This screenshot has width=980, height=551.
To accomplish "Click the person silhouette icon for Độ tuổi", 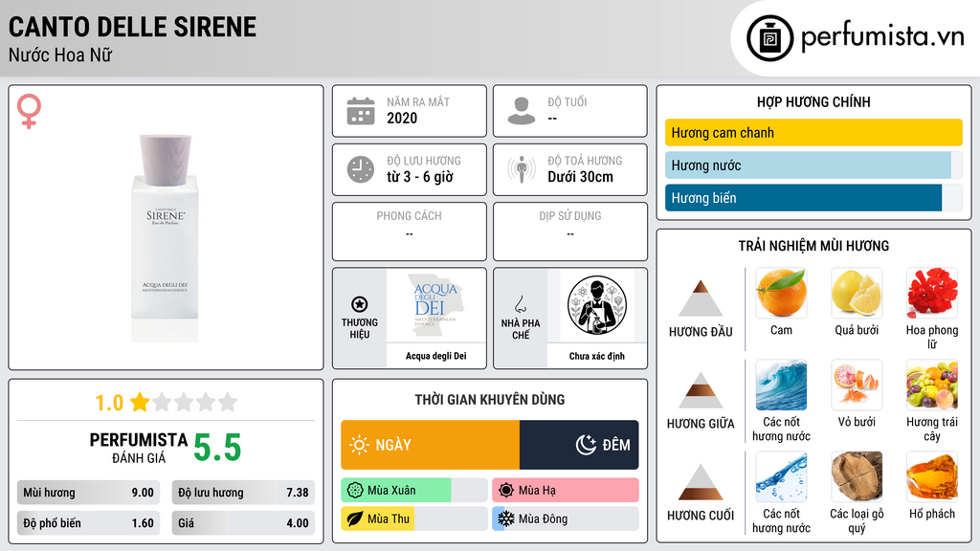I will [x=522, y=111].
